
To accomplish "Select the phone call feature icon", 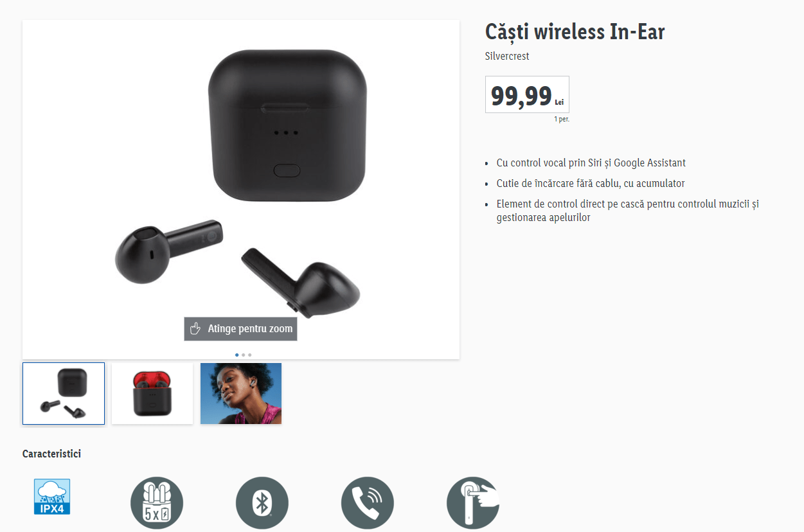I will 368,503.
